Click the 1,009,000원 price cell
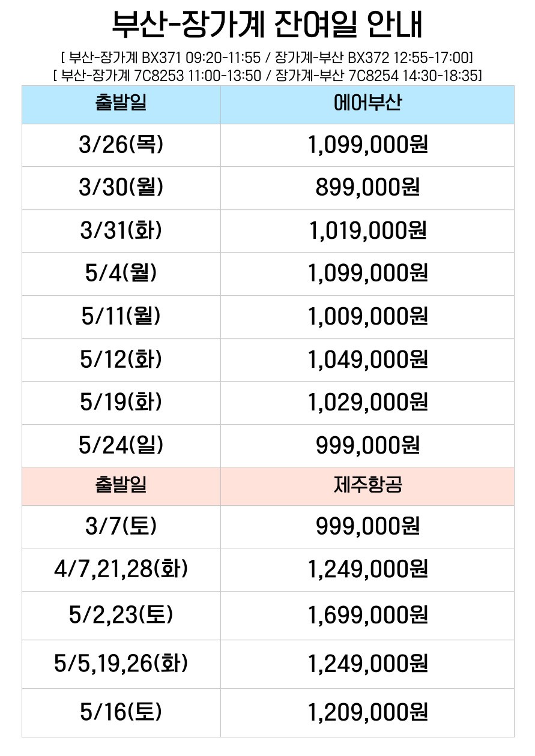The height and width of the screenshot is (756, 535). pos(367,316)
